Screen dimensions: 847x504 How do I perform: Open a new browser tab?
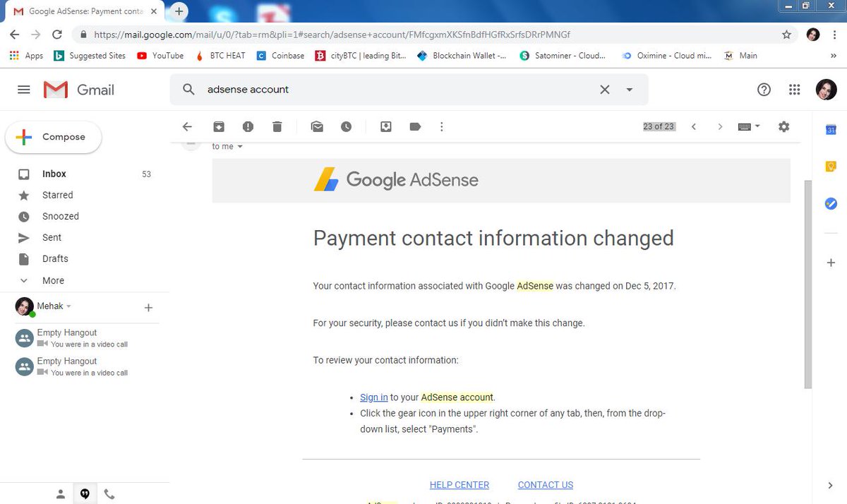tap(179, 11)
